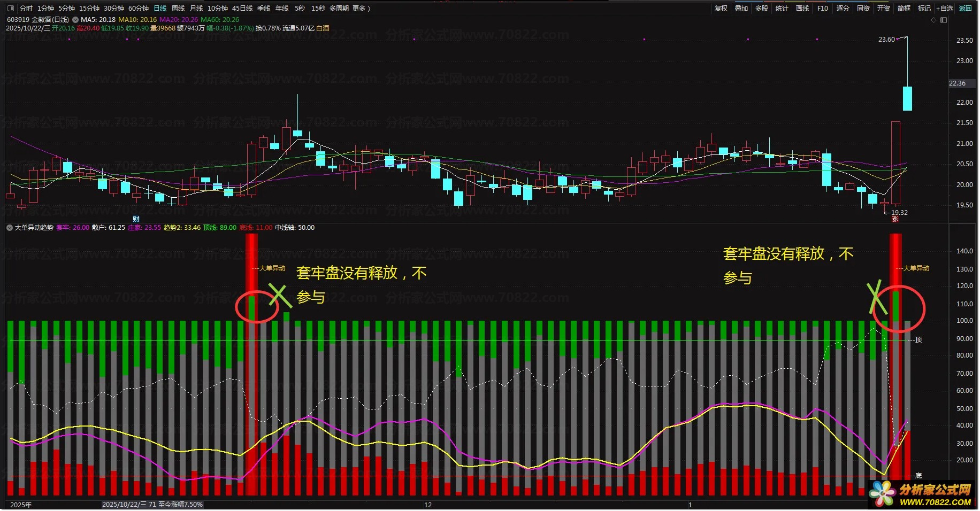Expand the 更多 period options
The width and height of the screenshot is (980, 511).
[x=361, y=9]
